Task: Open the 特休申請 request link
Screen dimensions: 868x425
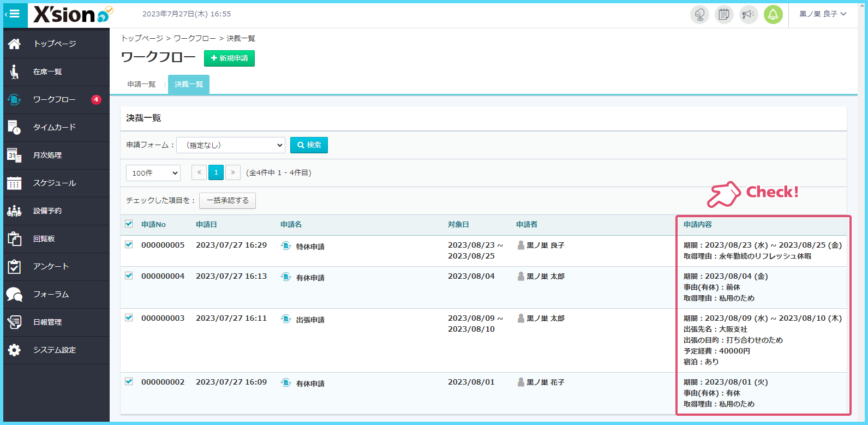Action: tap(310, 247)
